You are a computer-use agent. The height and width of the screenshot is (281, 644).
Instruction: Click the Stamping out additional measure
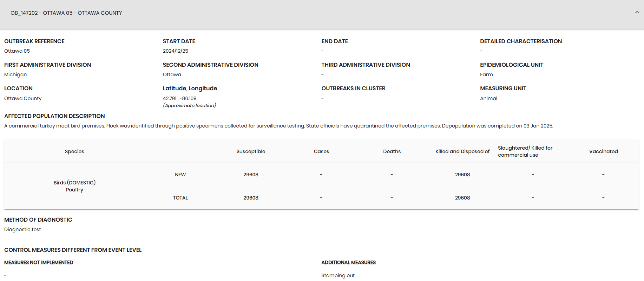[x=338, y=275]
